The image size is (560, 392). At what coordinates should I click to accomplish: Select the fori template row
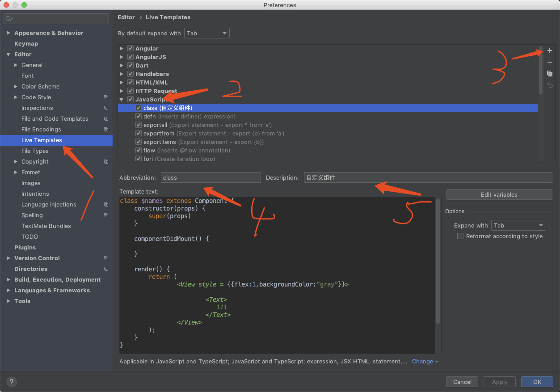(x=328, y=158)
